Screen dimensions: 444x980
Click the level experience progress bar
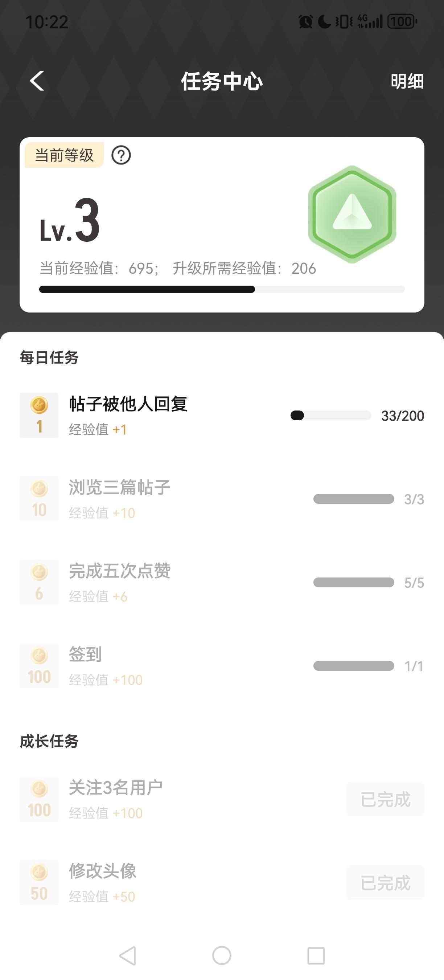click(x=222, y=290)
